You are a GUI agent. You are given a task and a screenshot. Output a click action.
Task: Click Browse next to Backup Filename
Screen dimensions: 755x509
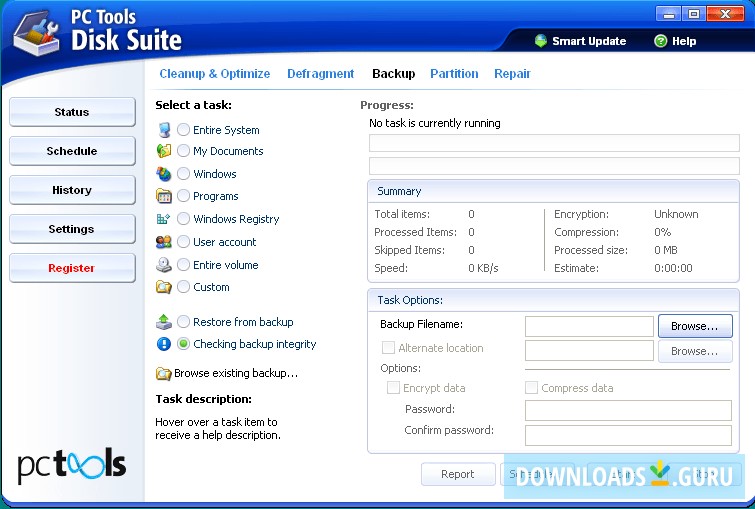pos(695,326)
